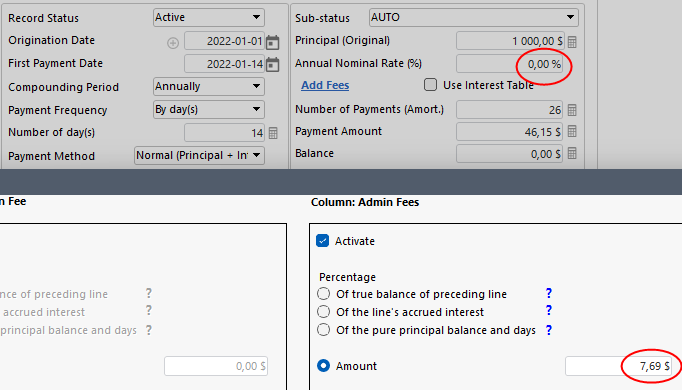Click calculator icon beside Principal (Original)
Screen dimensions: 682x390
pos(572,42)
